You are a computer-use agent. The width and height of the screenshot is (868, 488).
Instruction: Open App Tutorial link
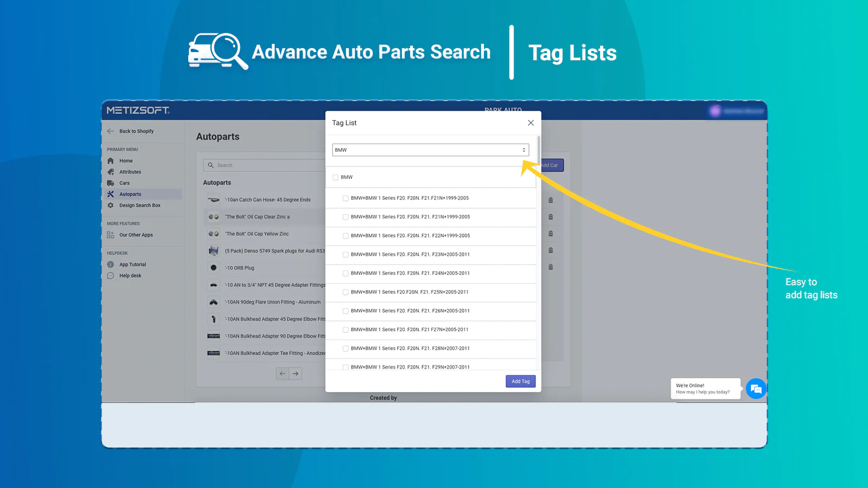132,265
